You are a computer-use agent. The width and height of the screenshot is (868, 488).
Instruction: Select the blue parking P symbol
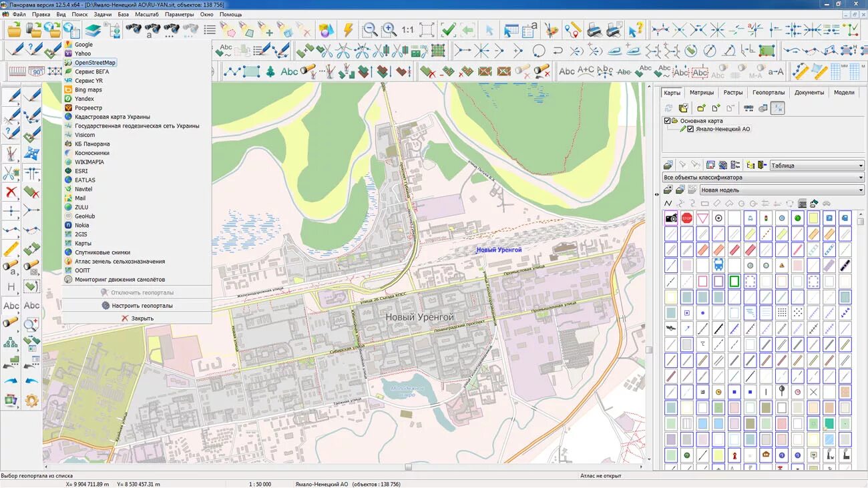click(829, 218)
